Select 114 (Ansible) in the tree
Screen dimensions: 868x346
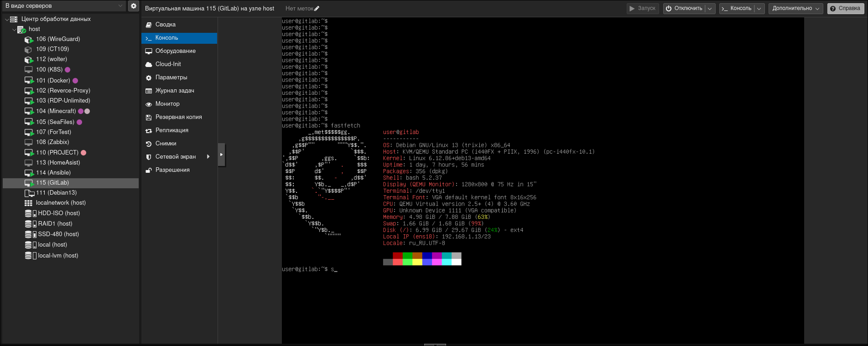click(x=71, y=173)
